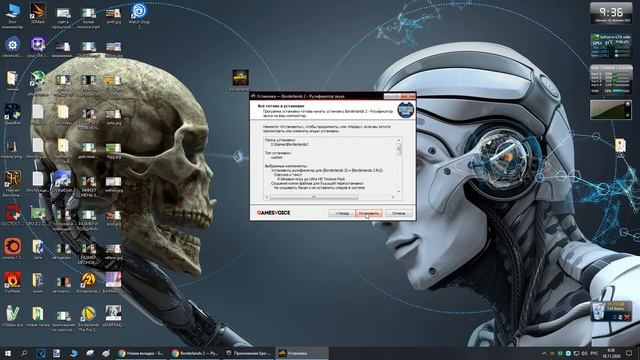Switch to the Установка installer taskbar button
Image resolution: width=640 pixels, height=360 pixels.
302,353
